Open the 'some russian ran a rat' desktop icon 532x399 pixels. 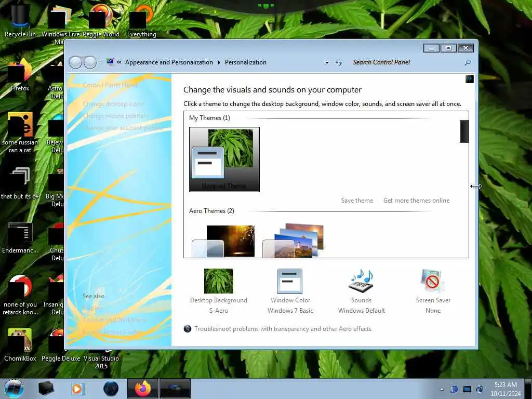(20, 132)
